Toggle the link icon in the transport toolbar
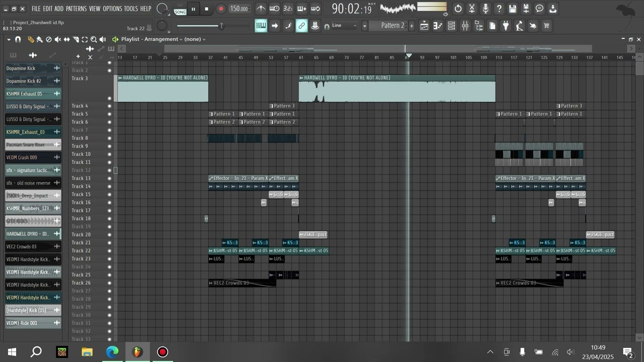This screenshot has height=362, width=644. [x=301, y=26]
